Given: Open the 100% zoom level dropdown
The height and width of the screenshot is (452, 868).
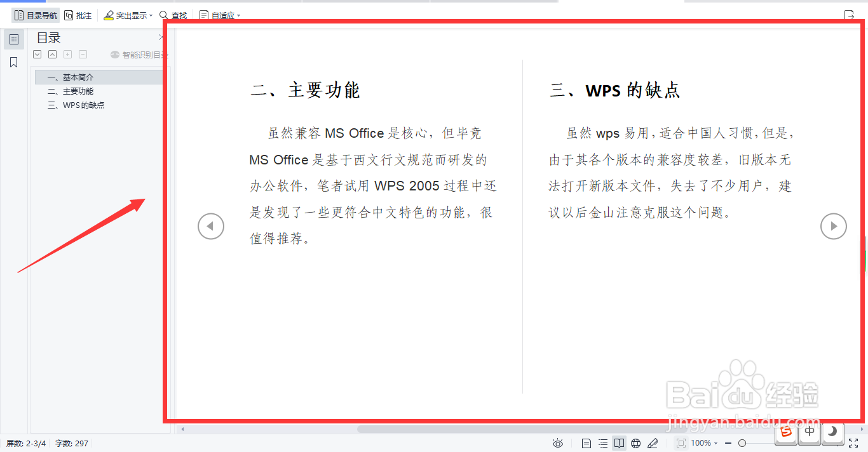Looking at the screenshot, I should pos(704,443).
